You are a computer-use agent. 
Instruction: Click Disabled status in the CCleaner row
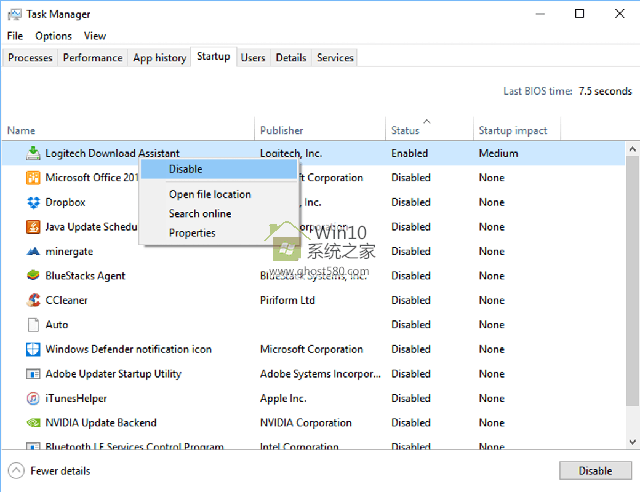(411, 300)
